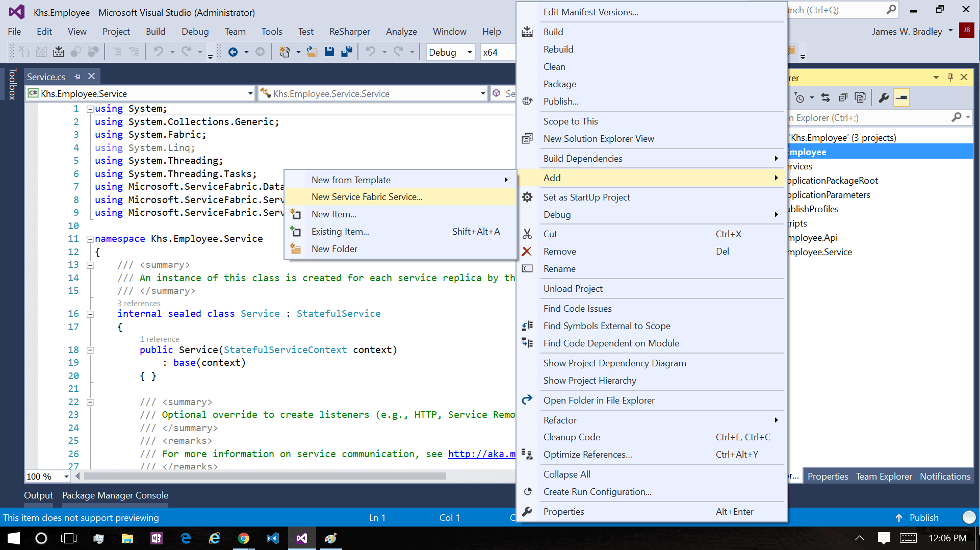Open Navigate Backward history dropdown arrow
The image size is (980, 550).
(246, 52)
